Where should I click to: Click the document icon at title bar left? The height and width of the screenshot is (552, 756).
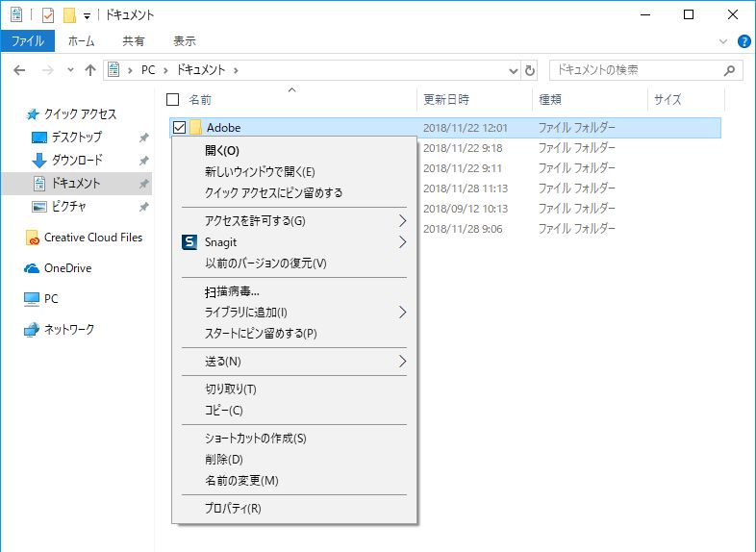pos(16,15)
